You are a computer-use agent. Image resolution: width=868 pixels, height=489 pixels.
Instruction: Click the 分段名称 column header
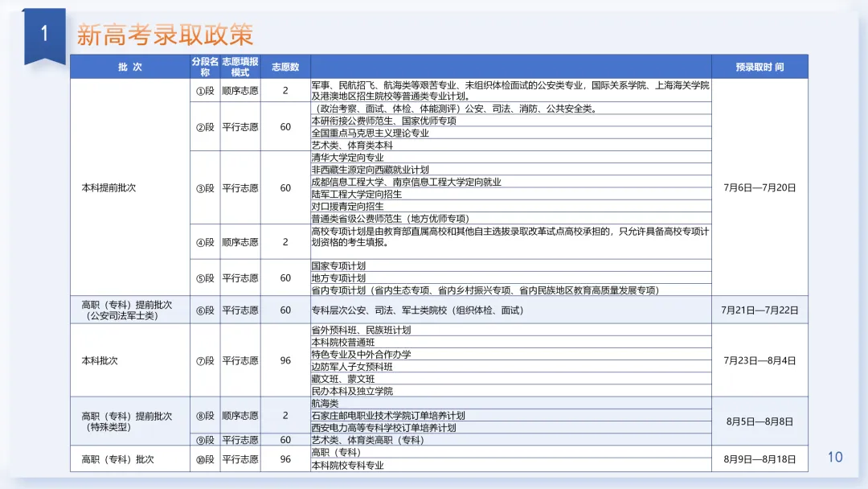pyautogui.click(x=205, y=67)
